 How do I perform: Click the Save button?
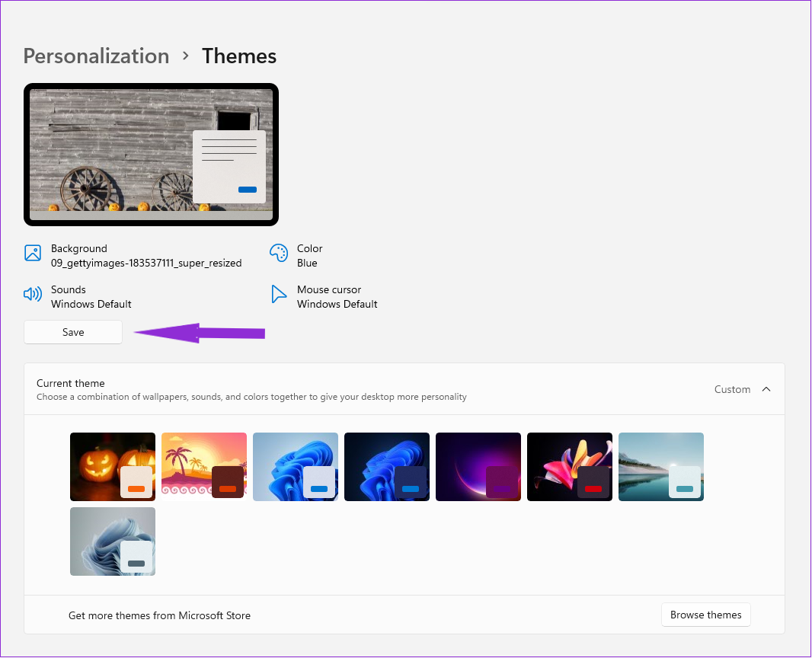pyautogui.click(x=72, y=332)
